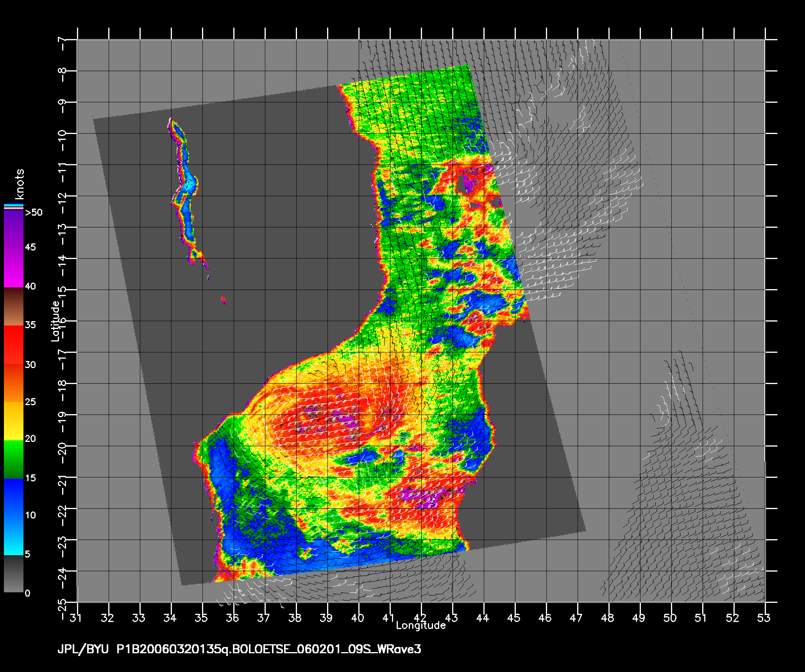Click the '25' knots color bar label
The image size is (805, 672).
[x=30, y=402]
